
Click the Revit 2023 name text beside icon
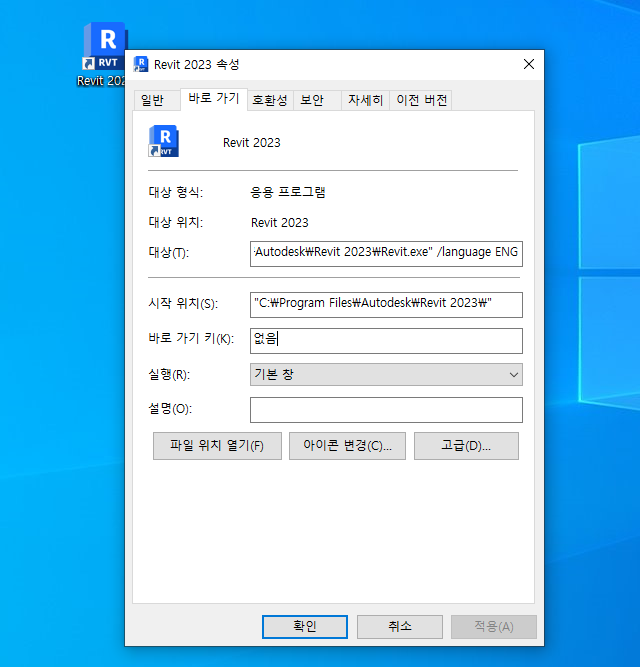[252, 143]
